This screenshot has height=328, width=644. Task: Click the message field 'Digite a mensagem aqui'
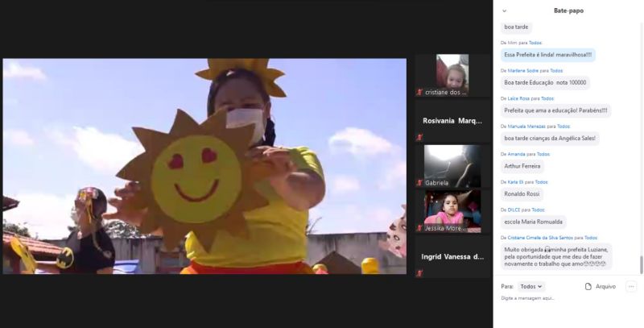pos(563,299)
